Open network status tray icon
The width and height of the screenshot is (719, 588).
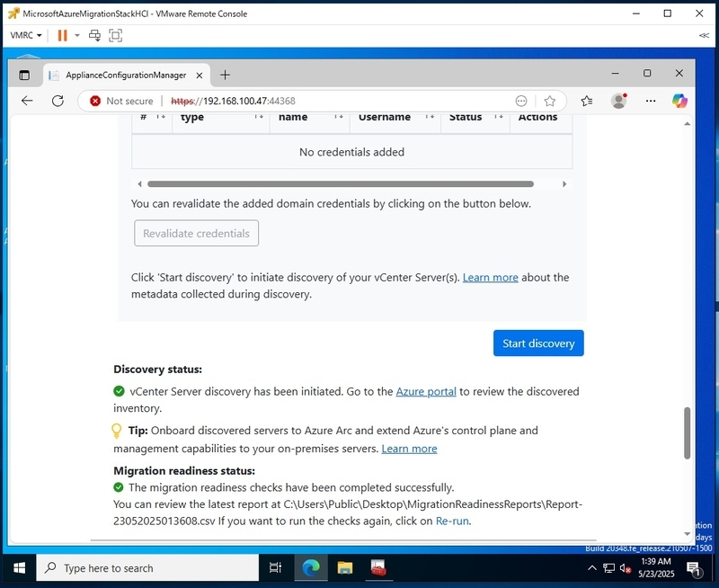609,568
